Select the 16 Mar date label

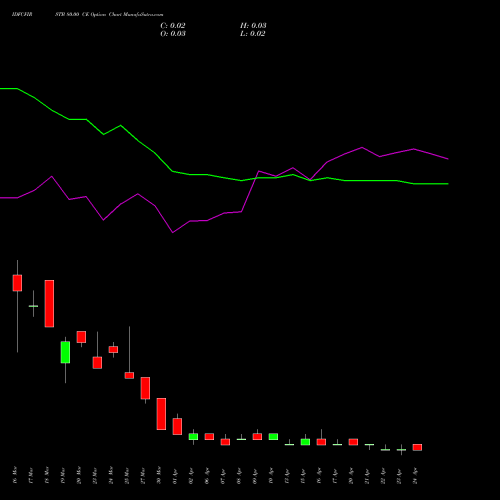pos(15,475)
